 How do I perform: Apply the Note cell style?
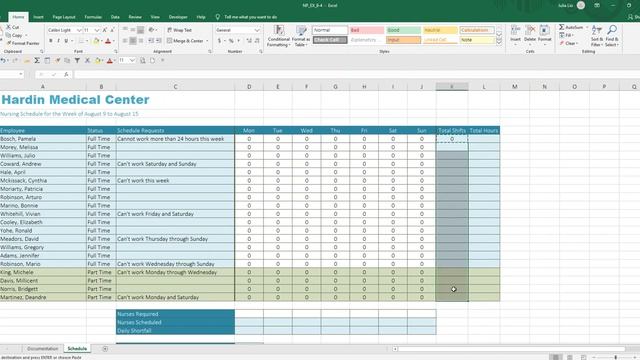coord(477,40)
